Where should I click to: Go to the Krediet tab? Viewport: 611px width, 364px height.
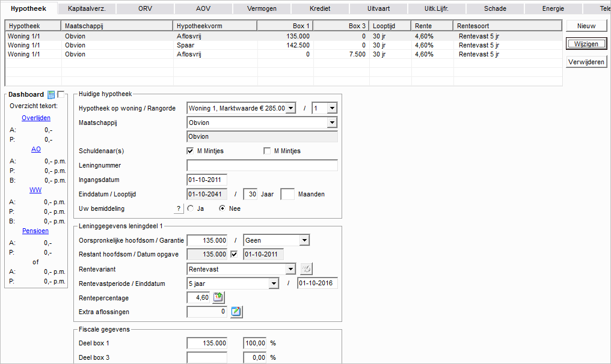point(319,8)
